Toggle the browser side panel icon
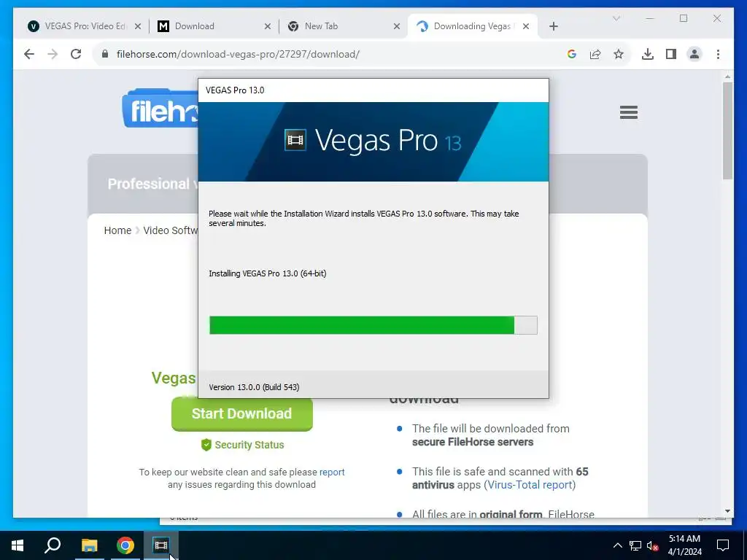747x560 pixels. click(x=671, y=54)
